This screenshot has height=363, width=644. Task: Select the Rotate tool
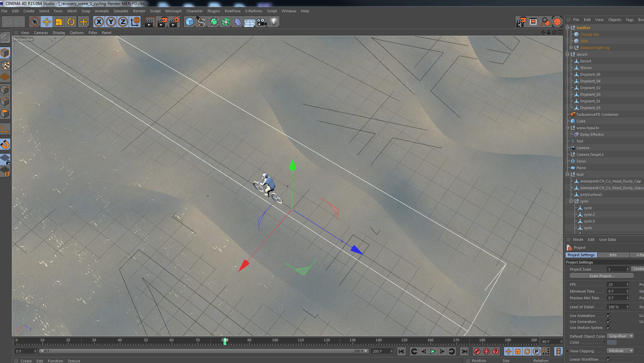pyautogui.click(x=71, y=22)
